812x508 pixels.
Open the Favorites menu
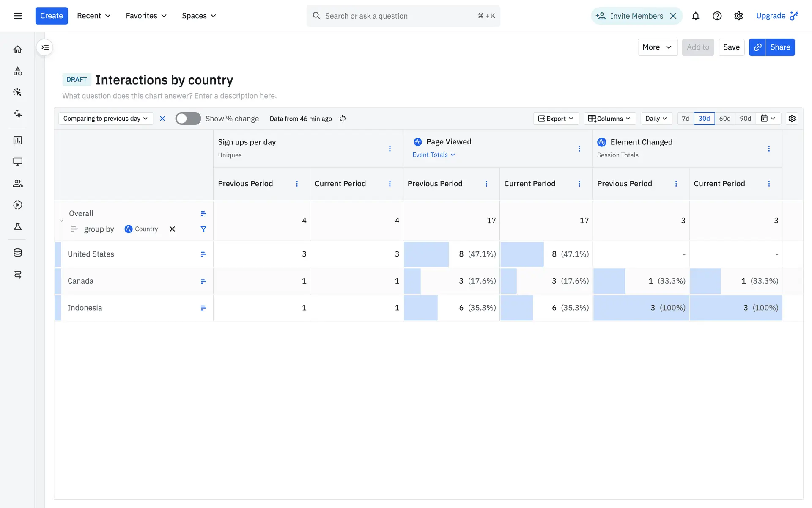tap(146, 16)
